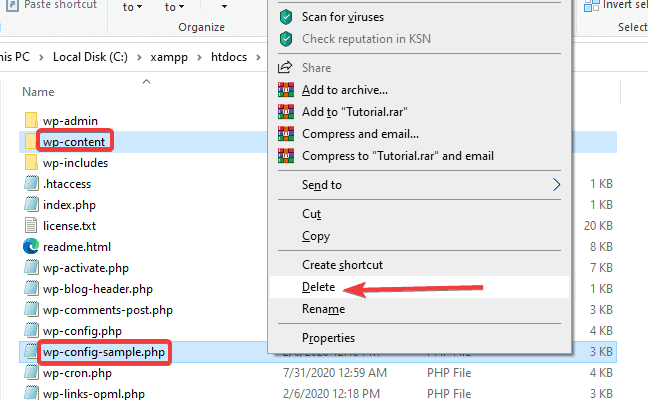This screenshot has height=400, width=648.
Task: Select the .htaccess file name
Action: click(x=67, y=184)
